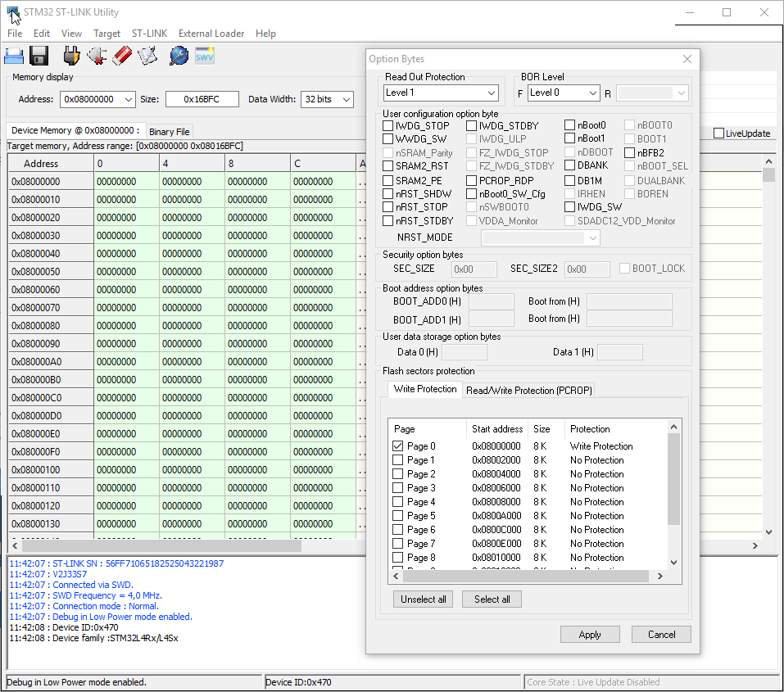Cancel the Option Bytes dialog
Image resolution: width=784 pixels, height=692 pixels.
pos(661,635)
